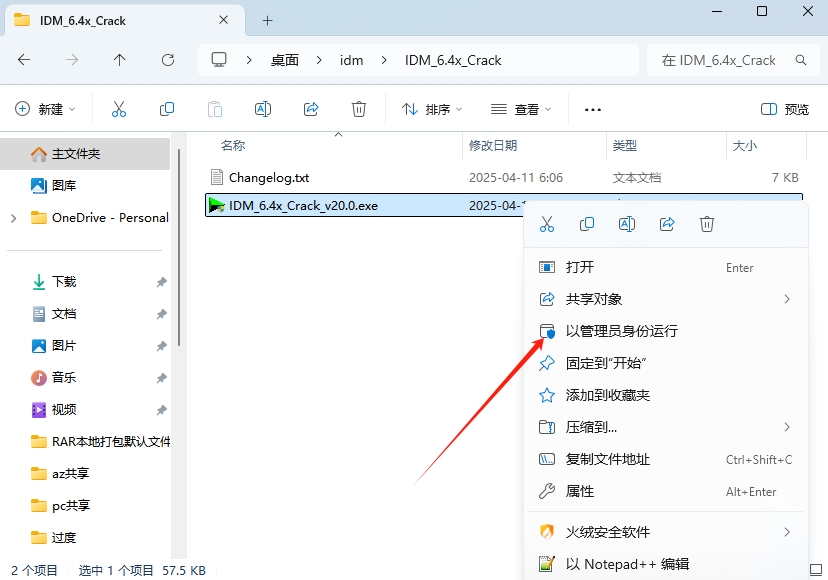Switch view layout icon in status bar
This screenshot has height=580, width=828.
(x=816, y=570)
